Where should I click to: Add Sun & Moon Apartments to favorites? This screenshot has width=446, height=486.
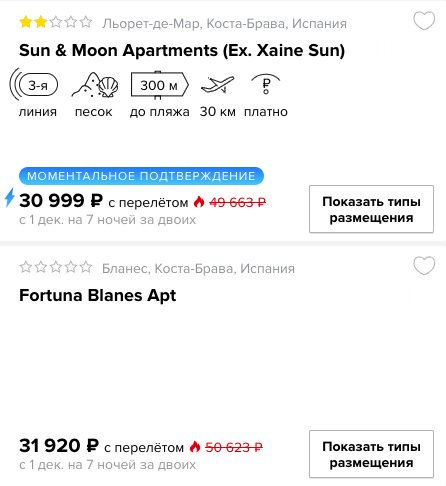pos(424,21)
